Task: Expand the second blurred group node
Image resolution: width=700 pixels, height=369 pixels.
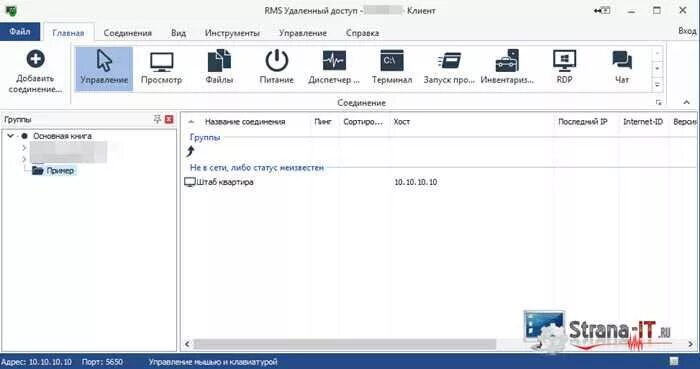Action: [24, 159]
